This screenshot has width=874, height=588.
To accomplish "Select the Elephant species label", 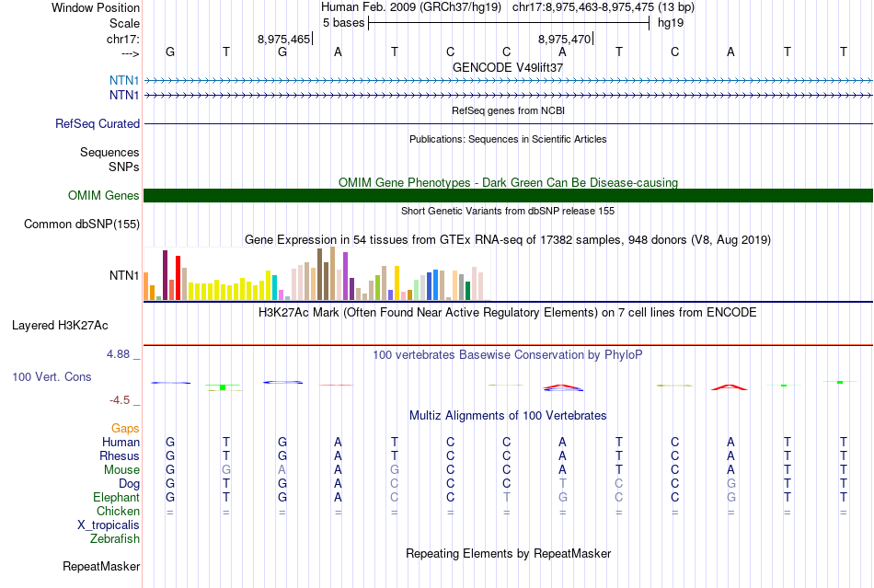I will [116, 497].
